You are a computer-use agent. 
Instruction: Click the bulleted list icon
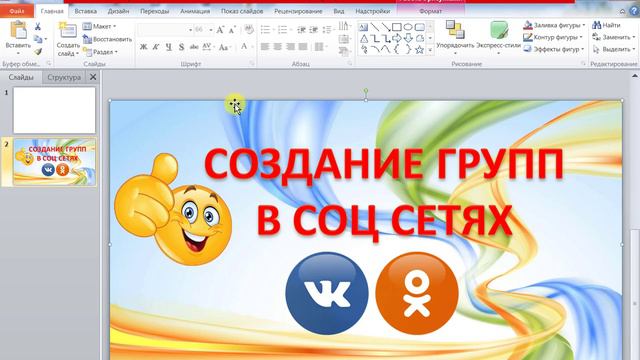click(x=265, y=30)
